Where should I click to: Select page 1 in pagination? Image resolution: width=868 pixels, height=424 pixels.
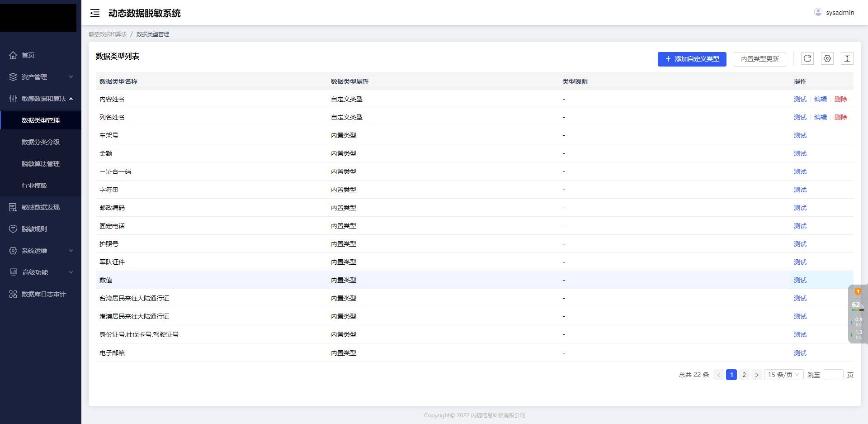(x=731, y=375)
